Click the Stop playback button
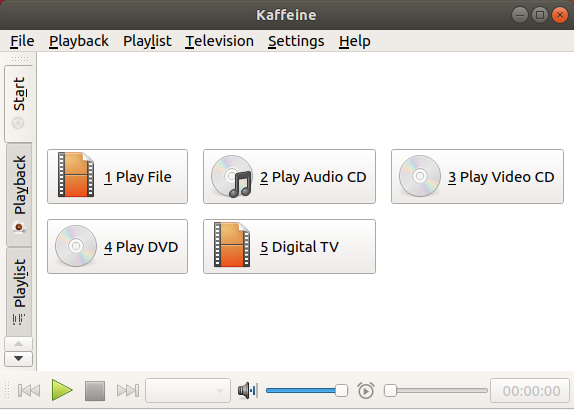The height and width of the screenshot is (410, 574). pyautogui.click(x=95, y=391)
